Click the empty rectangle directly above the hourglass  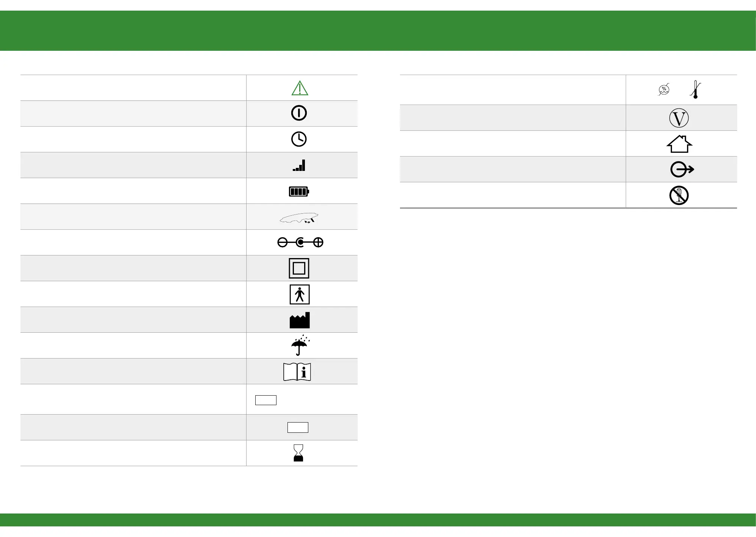[298, 427]
